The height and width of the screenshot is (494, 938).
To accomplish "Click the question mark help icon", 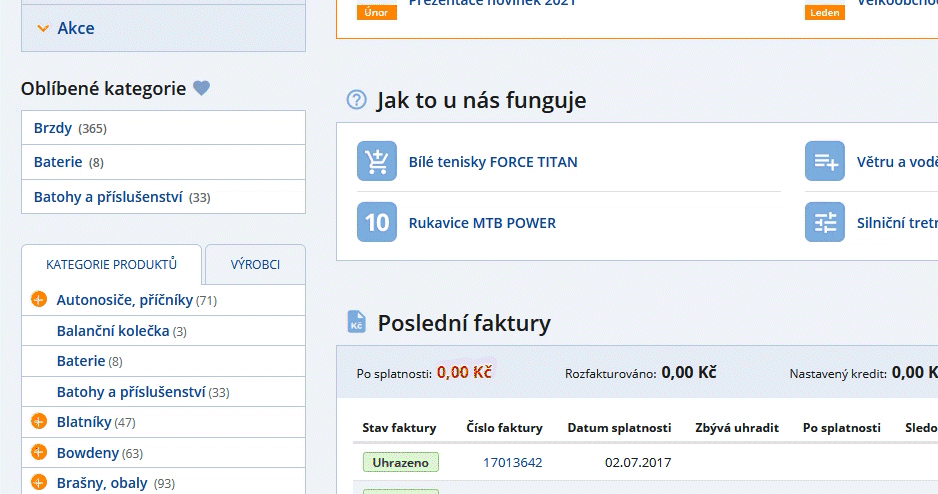I will click(356, 100).
